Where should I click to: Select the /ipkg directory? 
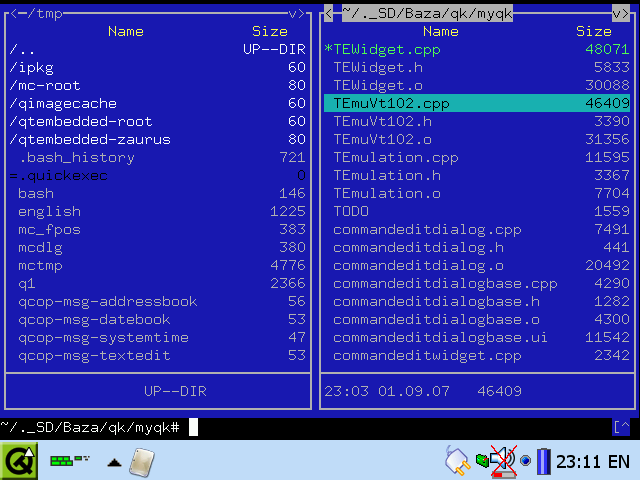(x=158, y=67)
